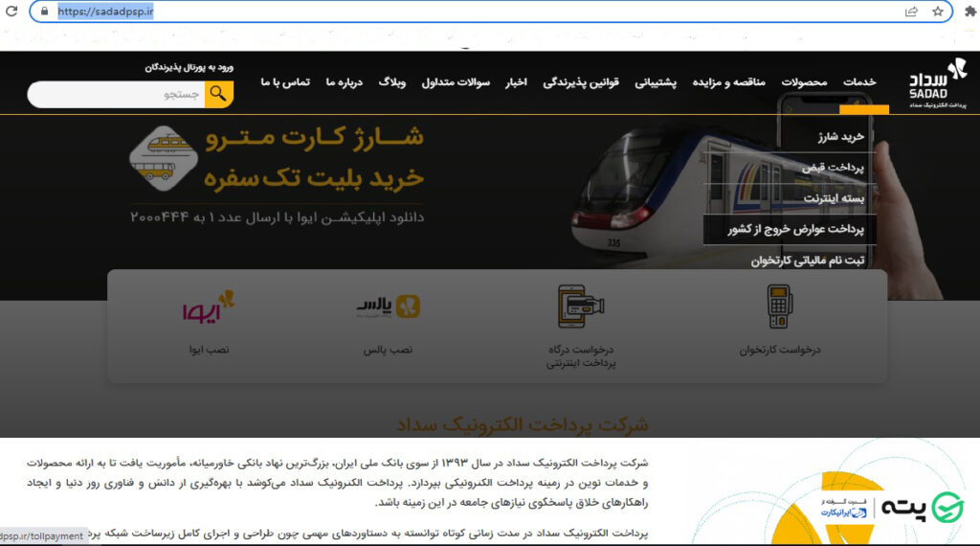Click the پالس app logo icon
The image size is (980, 546).
[x=389, y=307]
